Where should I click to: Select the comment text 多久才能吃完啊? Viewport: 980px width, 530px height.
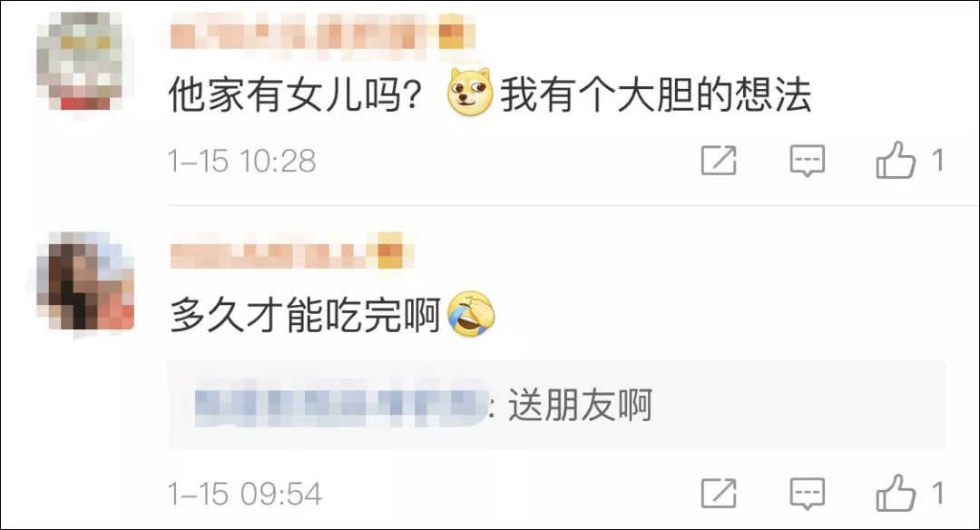click(306, 315)
